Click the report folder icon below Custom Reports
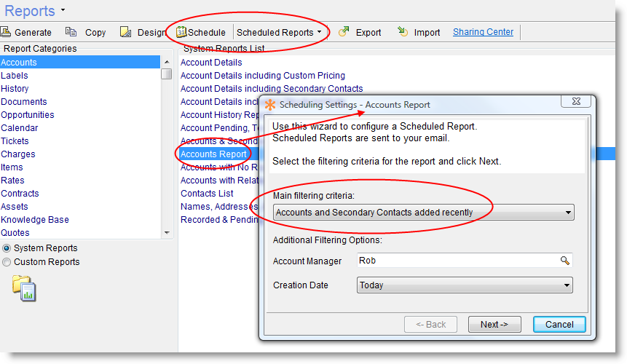Viewport: 627px width, 364px height. click(x=24, y=288)
